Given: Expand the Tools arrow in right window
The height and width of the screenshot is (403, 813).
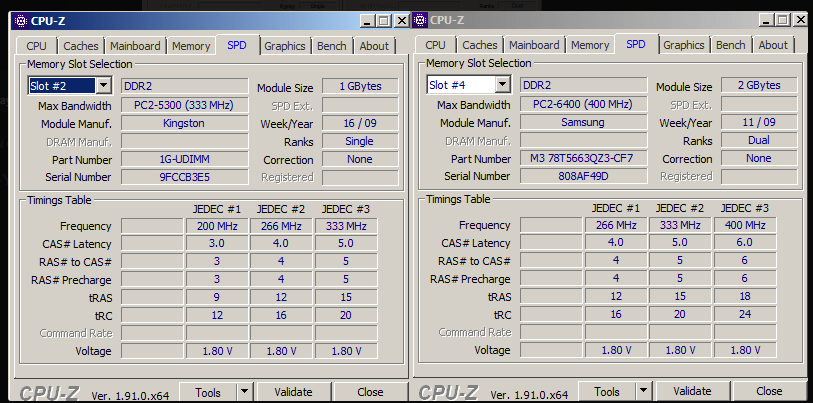Looking at the screenshot, I should [x=643, y=391].
